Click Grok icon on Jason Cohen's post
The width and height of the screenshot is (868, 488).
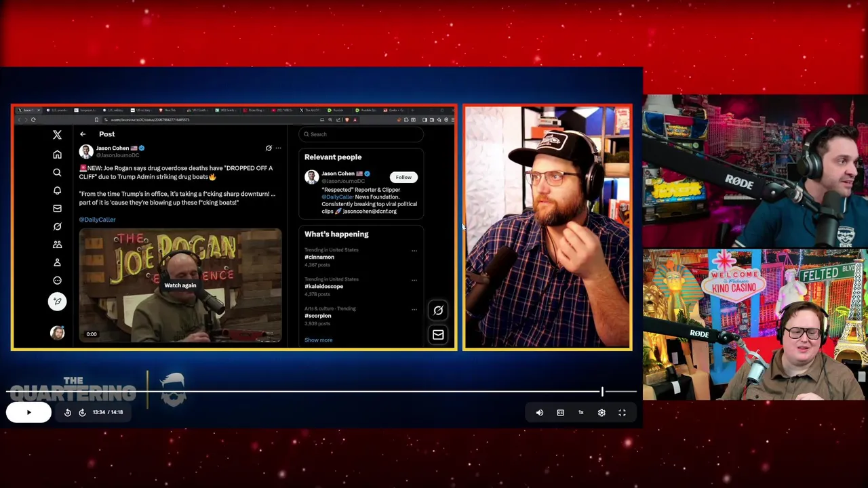pos(269,148)
